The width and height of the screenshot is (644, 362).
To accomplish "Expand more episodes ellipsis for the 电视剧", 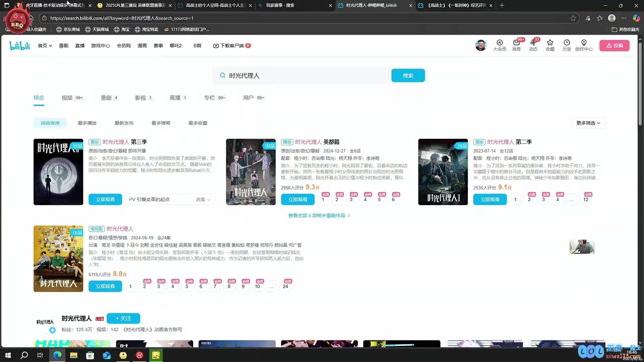I will tap(271, 286).
